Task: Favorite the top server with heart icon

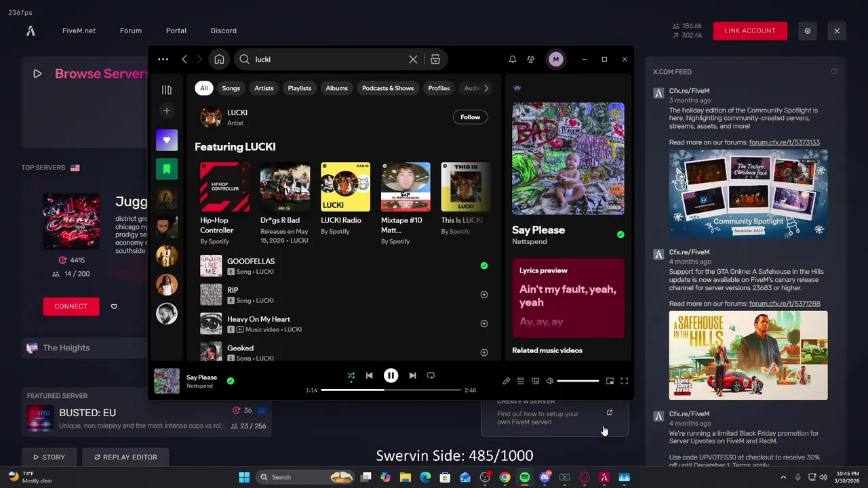Action: click(114, 306)
